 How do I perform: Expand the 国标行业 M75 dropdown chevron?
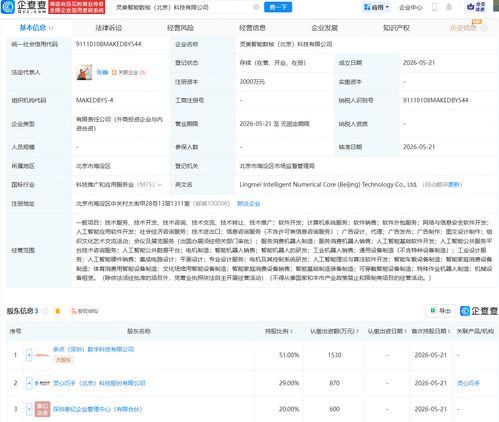click(160, 185)
